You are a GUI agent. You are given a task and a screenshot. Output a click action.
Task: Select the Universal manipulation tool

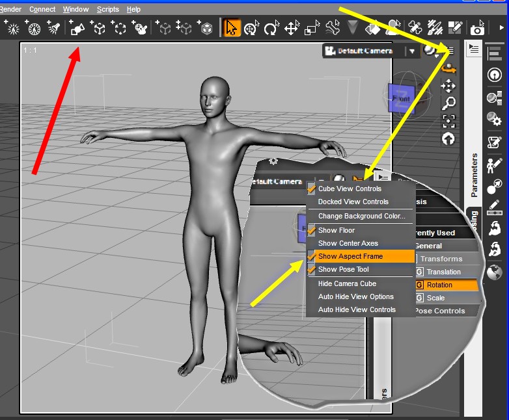click(252, 28)
